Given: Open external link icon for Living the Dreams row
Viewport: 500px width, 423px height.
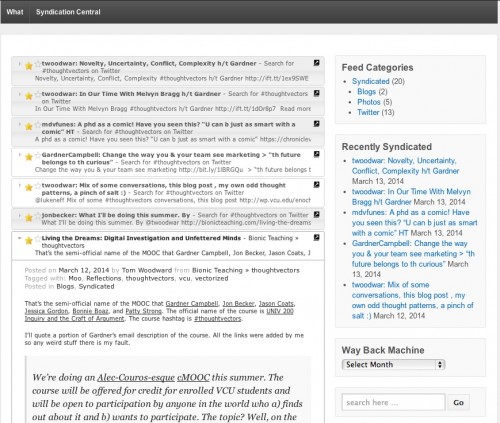Looking at the screenshot, I should point(317,237).
